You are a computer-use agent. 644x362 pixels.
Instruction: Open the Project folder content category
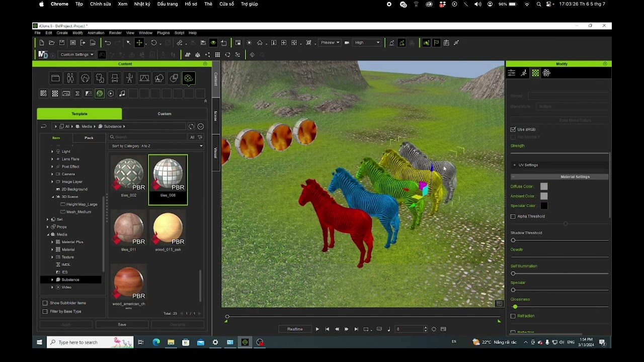pos(55,78)
